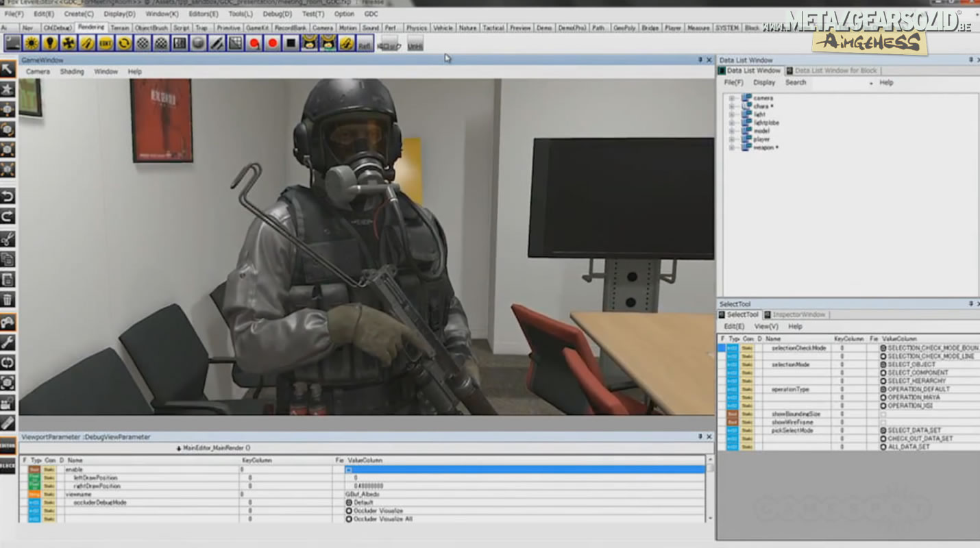Click the ValueColumn header in ViewportParameter
Viewport: 980px width, 548px height.
[x=365, y=460]
